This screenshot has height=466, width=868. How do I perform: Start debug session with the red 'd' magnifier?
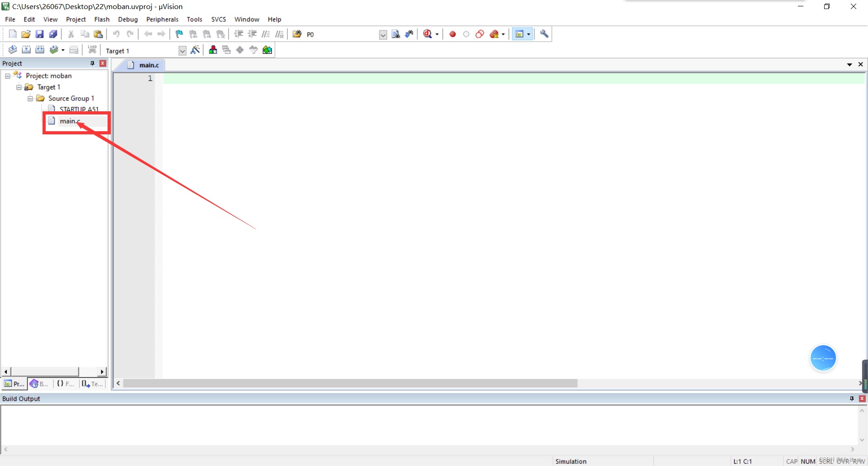point(428,34)
